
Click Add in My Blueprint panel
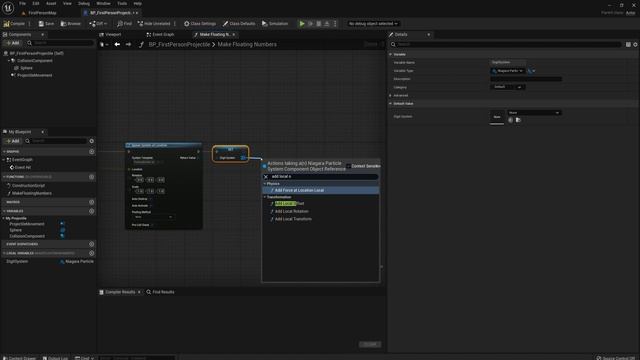[13, 141]
